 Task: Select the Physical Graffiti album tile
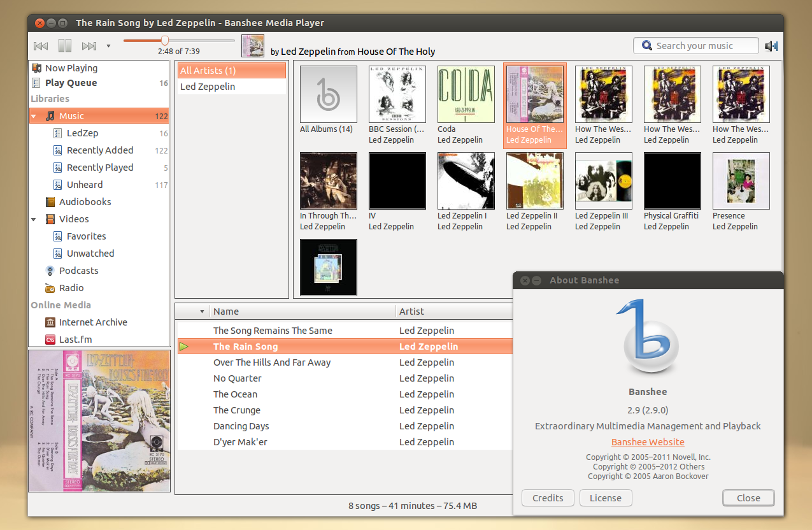coord(673,192)
